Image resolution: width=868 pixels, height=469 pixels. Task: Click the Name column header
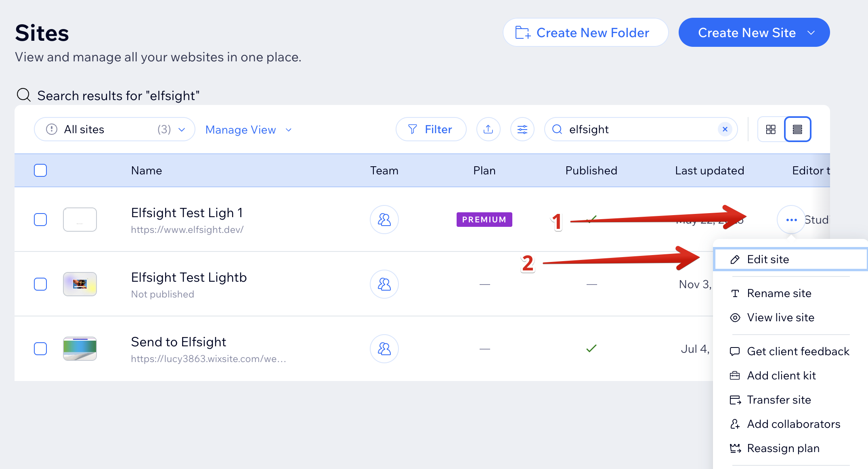click(147, 170)
